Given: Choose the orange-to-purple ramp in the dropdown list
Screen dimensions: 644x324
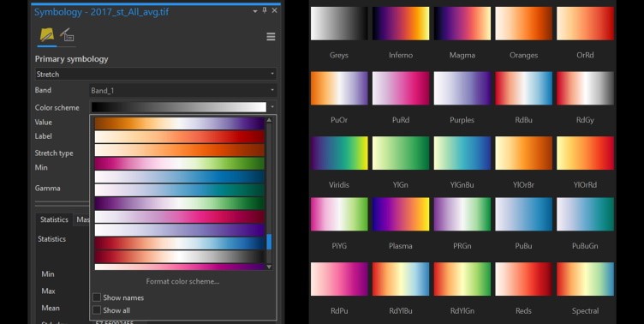Looking at the screenshot, I should (x=180, y=123).
